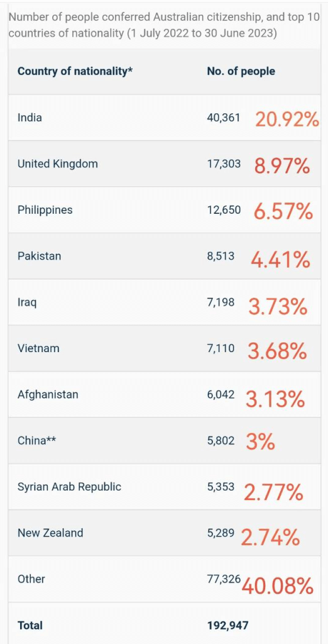Click the red 20.92% annotation
The height and width of the screenshot is (644, 328).
[287, 119]
